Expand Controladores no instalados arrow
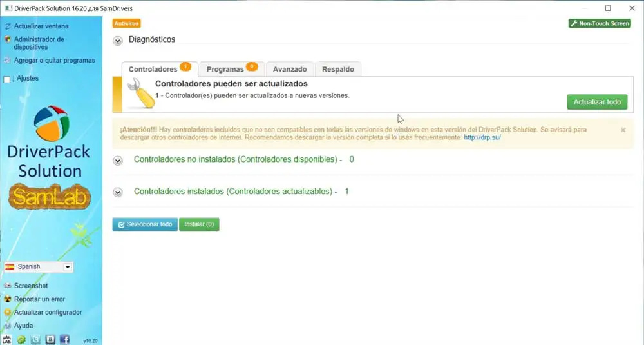Image resolution: width=644 pixels, height=345 pixels. 118,161
